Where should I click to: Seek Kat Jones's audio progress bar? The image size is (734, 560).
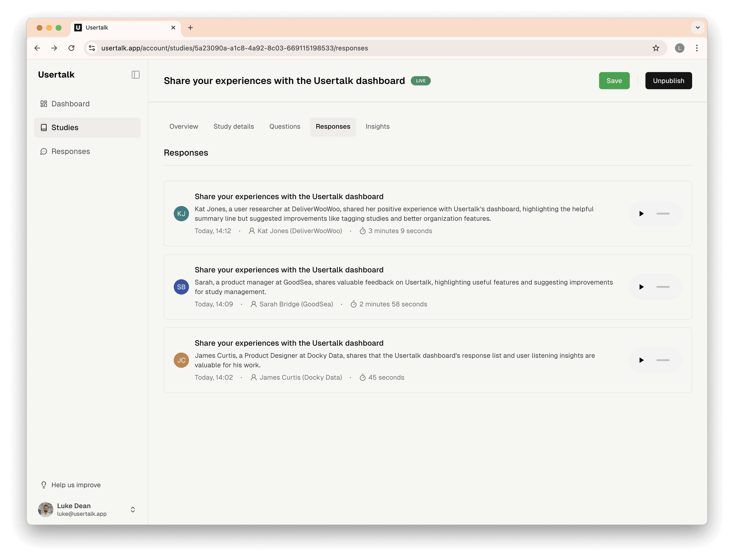click(663, 214)
